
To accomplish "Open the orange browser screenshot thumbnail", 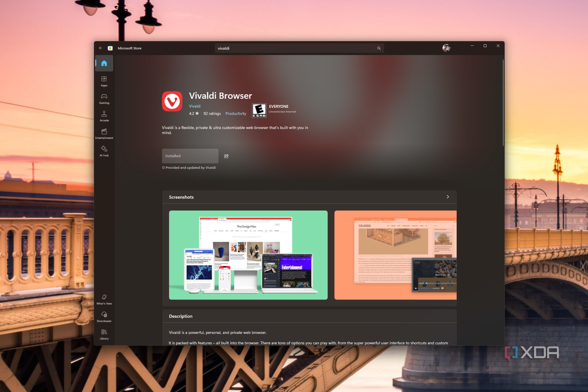I will coord(395,255).
